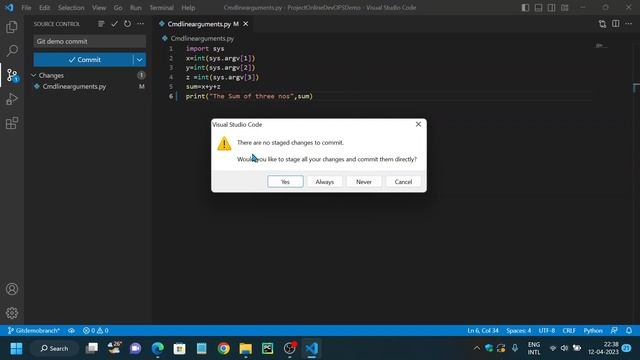
Task: Click the Refresh icon in Source Control header
Action: coord(127,24)
